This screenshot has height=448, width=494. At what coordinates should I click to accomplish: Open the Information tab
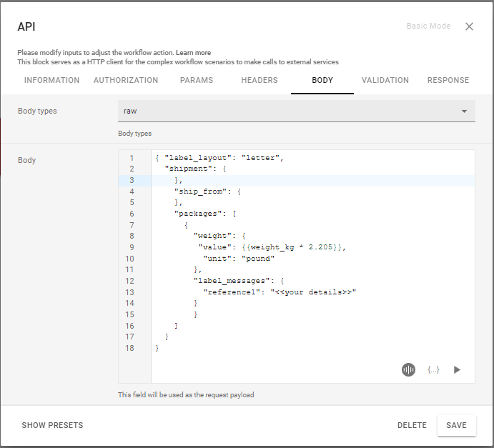[51, 81]
